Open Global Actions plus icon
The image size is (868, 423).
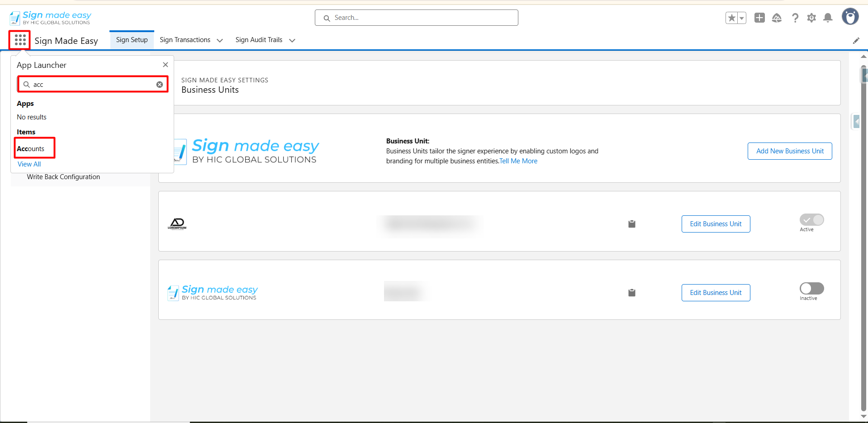point(759,18)
